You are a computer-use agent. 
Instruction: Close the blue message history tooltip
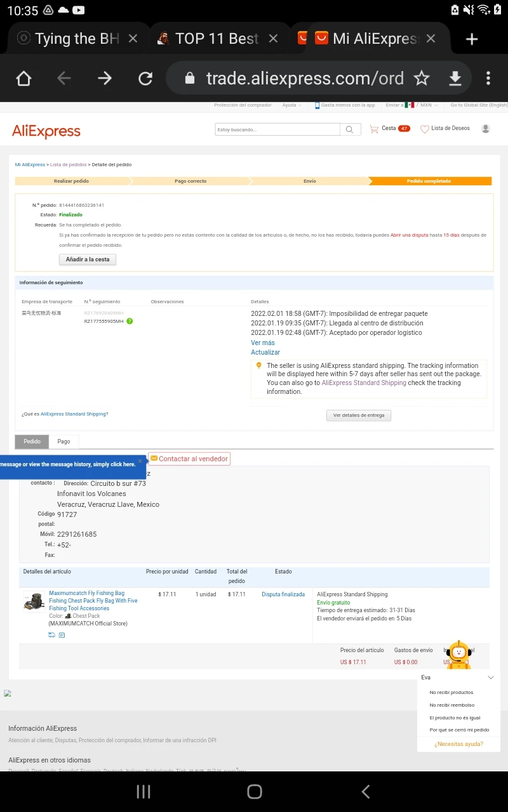[140, 461]
